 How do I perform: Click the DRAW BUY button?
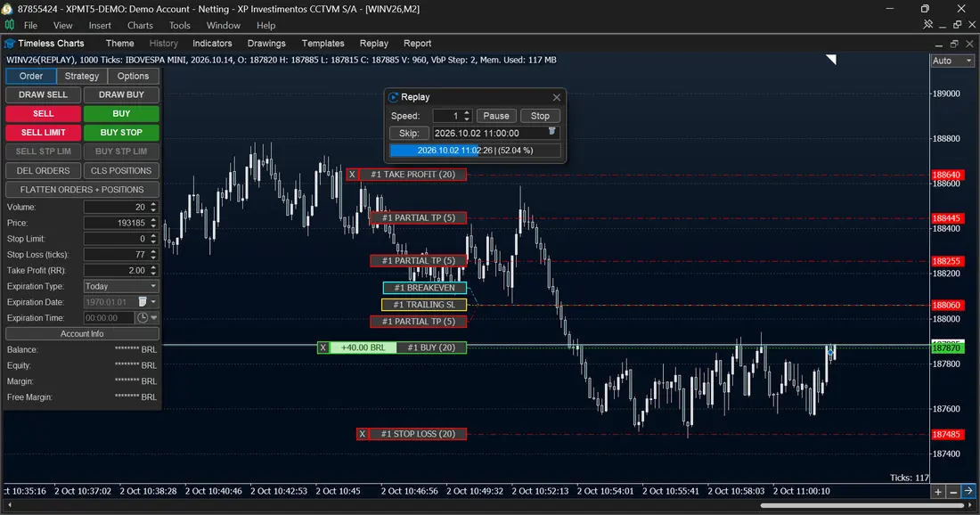pyautogui.click(x=121, y=94)
